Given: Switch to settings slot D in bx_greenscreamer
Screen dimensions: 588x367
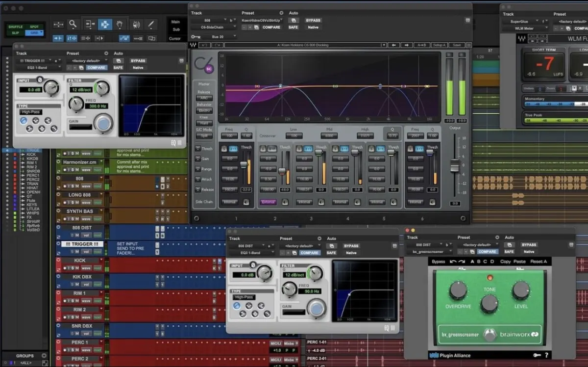Looking at the screenshot, I should click(x=492, y=262).
